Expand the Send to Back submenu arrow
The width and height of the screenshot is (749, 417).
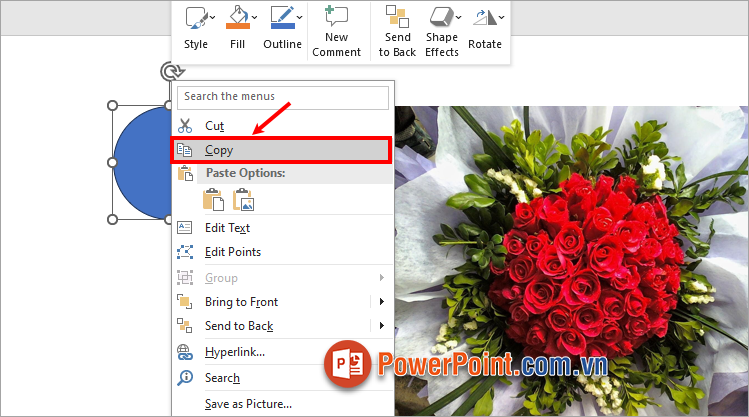[x=382, y=325]
